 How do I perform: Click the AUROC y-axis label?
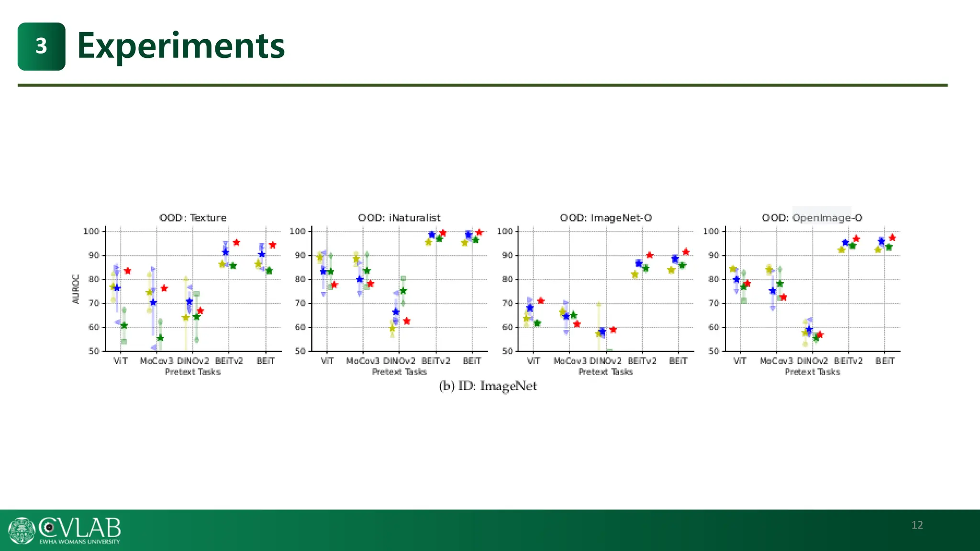coord(76,289)
